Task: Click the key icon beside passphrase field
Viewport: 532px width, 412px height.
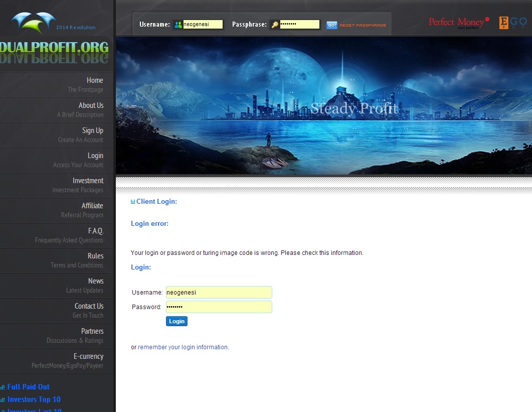Action: pos(275,25)
